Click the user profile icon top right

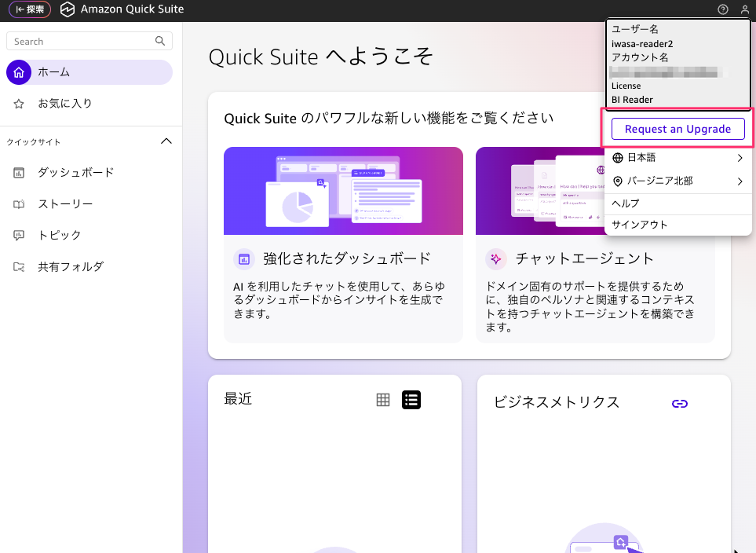[743, 9]
